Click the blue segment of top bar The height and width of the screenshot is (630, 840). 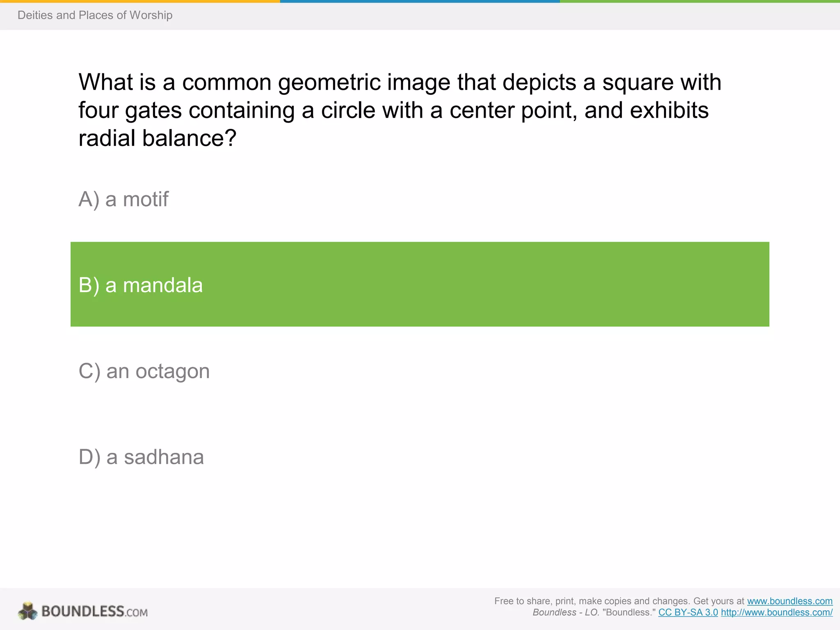tap(420, 1)
